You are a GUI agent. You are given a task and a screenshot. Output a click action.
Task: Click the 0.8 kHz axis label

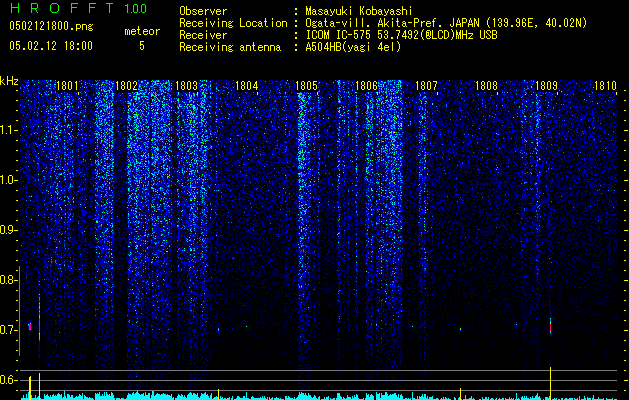pyautogui.click(x=8, y=280)
